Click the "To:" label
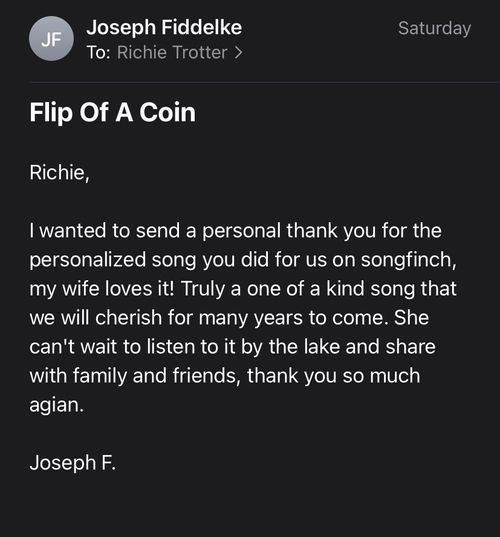Image resolution: width=500 pixels, height=537 pixels. click(x=99, y=53)
